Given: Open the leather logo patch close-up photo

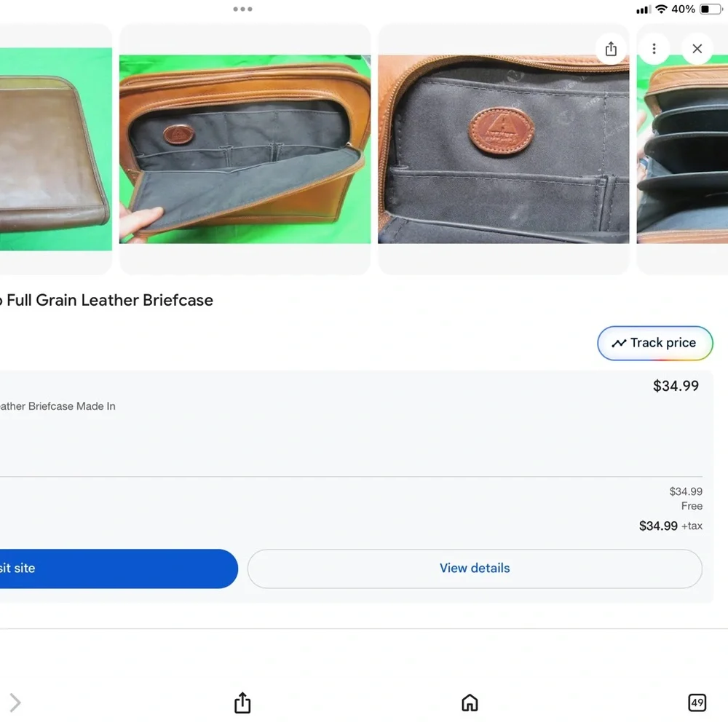Looking at the screenshot, I should pos(503,149).
